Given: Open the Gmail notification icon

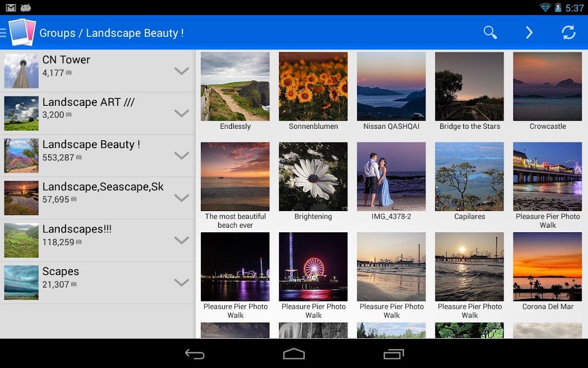Looking at the screenshot, I should pos(11,7).
